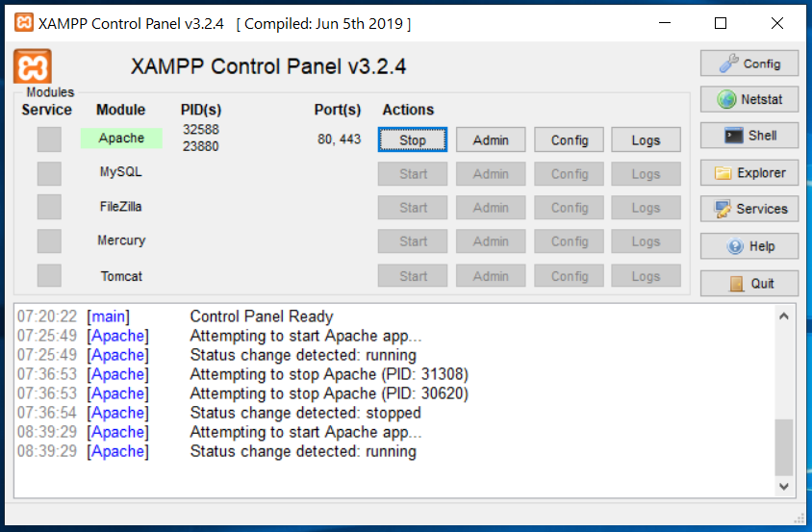Open Apache Config menu
This screenshot has width=812, height=532.
569,139
